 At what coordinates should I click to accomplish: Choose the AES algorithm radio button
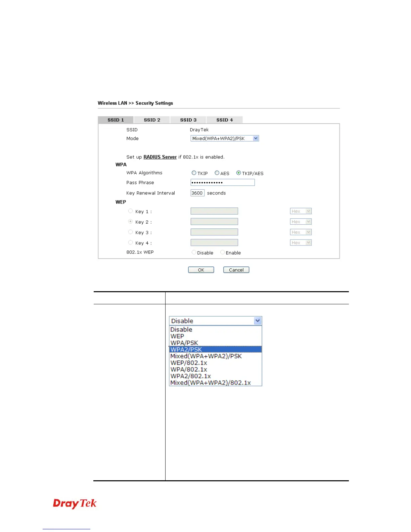tap(217, 173)
